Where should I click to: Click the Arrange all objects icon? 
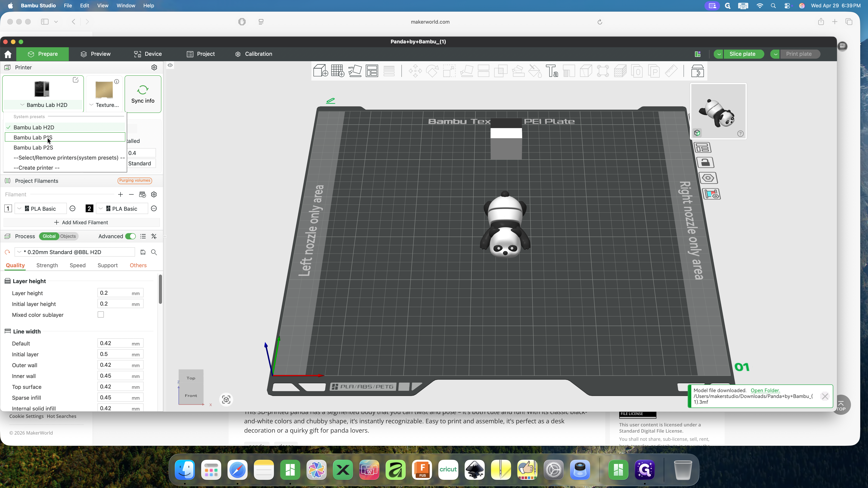coord(372,71)
